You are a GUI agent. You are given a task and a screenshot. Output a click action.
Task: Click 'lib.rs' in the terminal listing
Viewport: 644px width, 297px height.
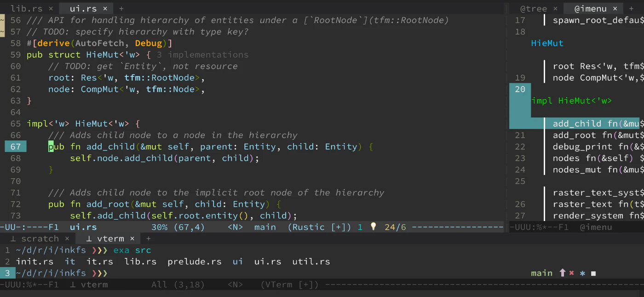click(140, 262)
